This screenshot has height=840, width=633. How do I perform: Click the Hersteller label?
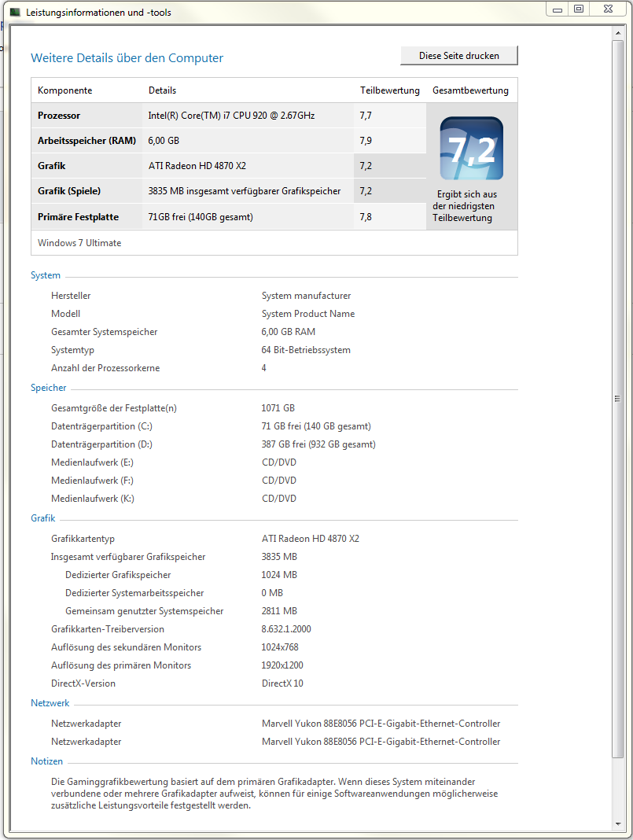click(x=71, y=296)
